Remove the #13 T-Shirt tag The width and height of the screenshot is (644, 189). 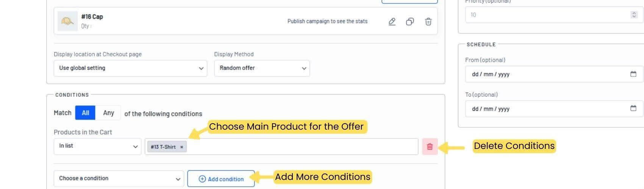point(182,147)
